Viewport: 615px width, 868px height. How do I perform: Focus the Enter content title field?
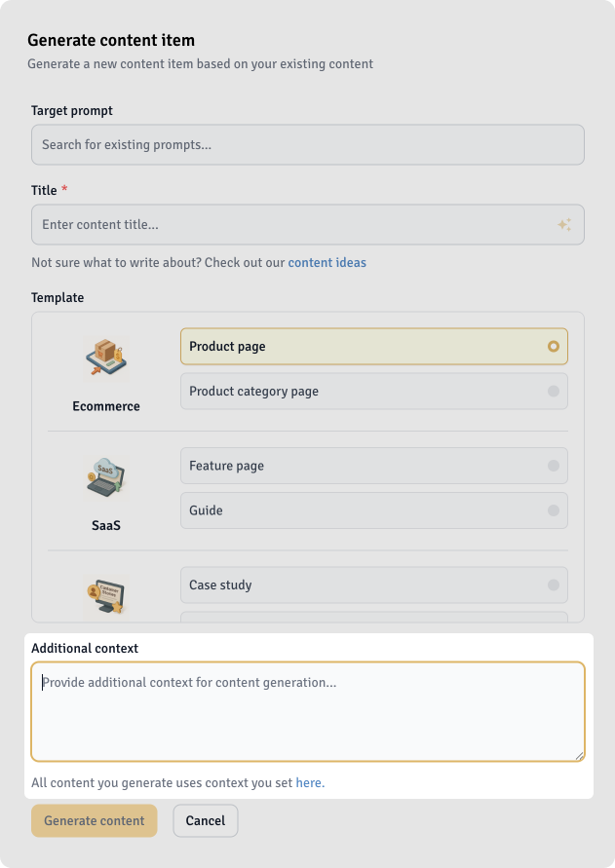[x=292, y=225]
